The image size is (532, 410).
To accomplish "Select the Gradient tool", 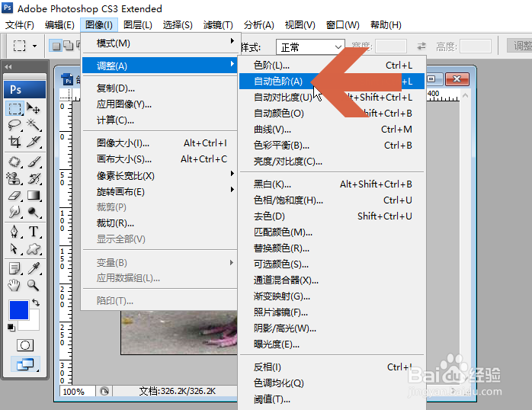I will tap(34, 195).
